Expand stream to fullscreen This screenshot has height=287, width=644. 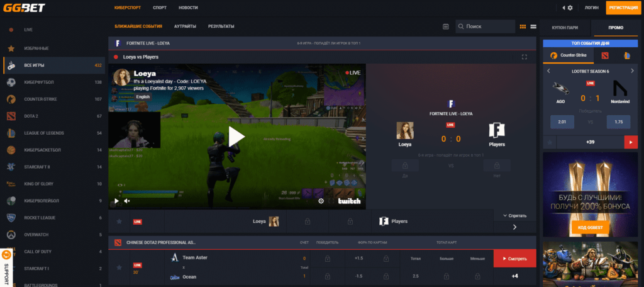click(x=524, y=57)
